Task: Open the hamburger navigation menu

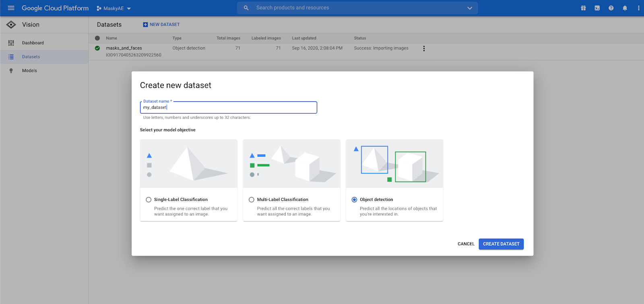Action: [x=11, y=8]
